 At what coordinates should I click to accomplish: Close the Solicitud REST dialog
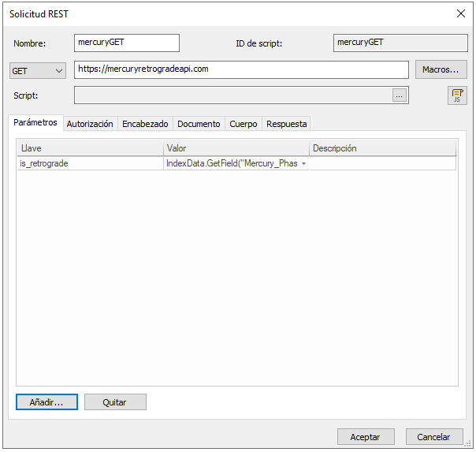tap(461, 13)
